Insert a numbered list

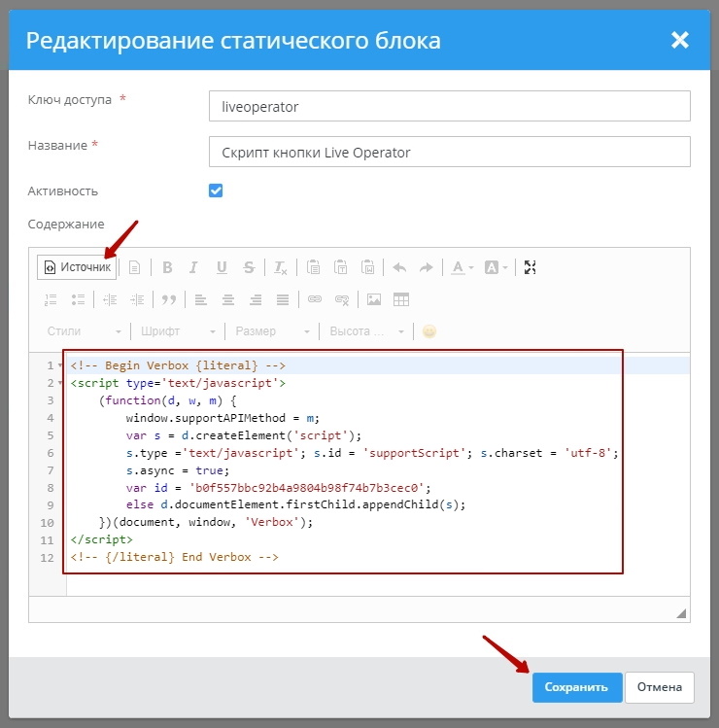(x=51, y=299)
